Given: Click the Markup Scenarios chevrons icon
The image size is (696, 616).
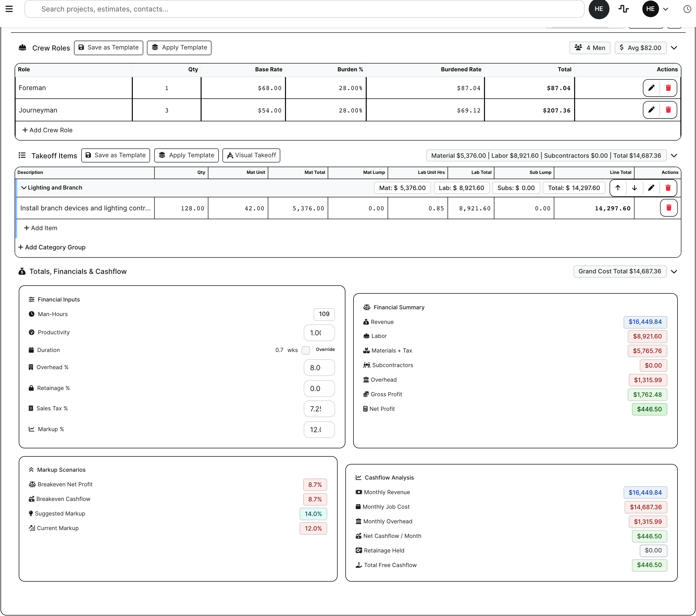Looking at the screenshot, I should (x=31, y=470).
